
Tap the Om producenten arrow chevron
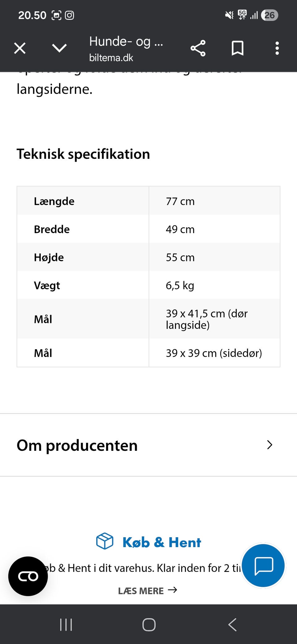point(269,445)
